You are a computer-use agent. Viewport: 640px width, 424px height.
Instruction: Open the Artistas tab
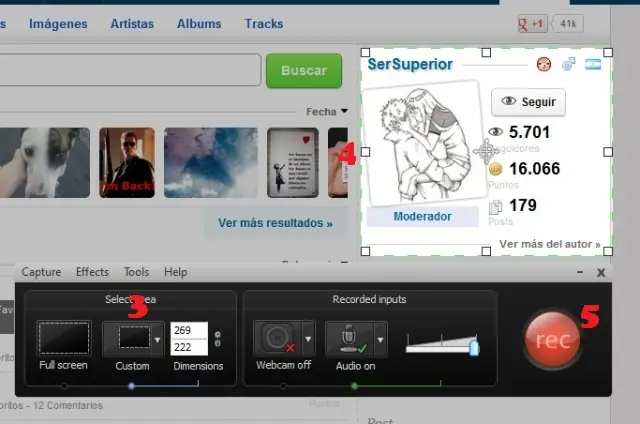(132, 24)
